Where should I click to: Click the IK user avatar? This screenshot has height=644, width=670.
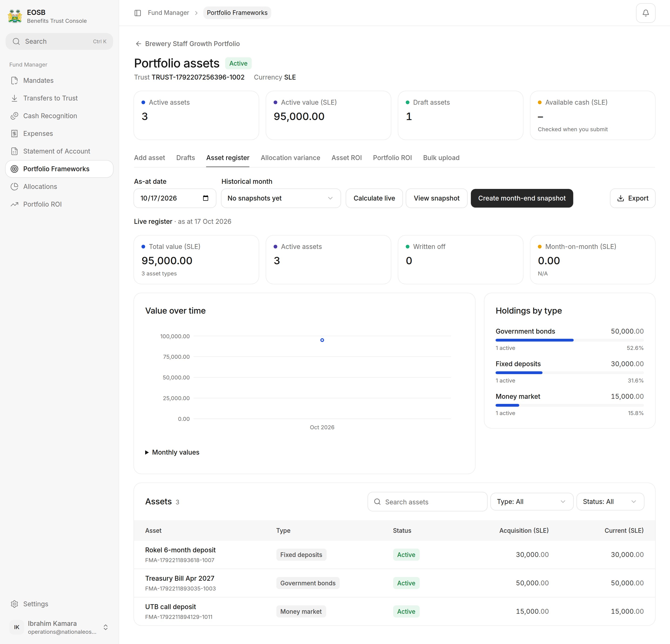click(17, 627)
